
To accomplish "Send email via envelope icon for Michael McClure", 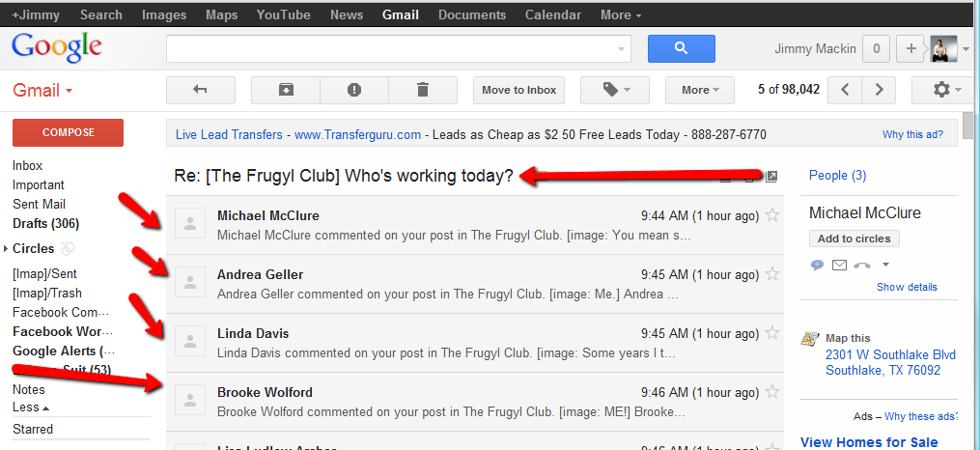I will (x=839, y=266).
